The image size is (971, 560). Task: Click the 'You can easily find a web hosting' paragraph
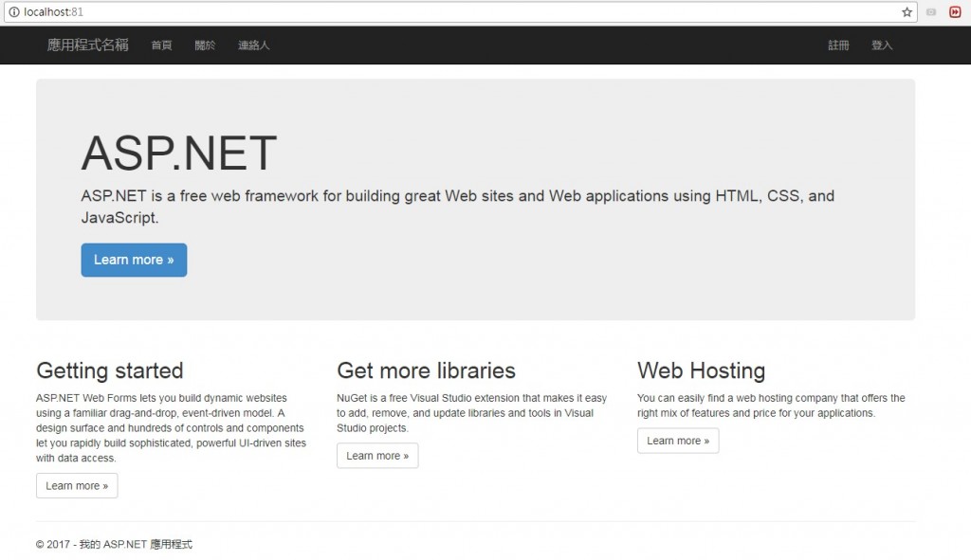pyautogui.click(x=771, y=406)
